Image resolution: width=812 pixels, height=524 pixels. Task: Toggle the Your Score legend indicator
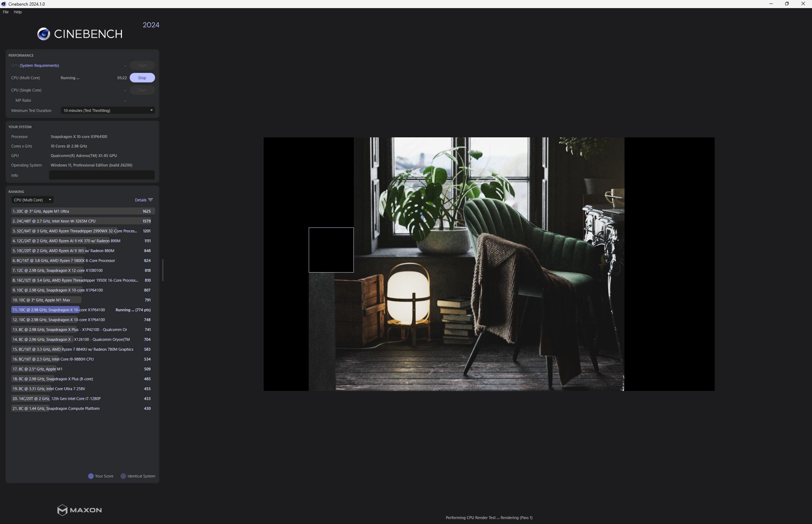(x=91, y=476)
